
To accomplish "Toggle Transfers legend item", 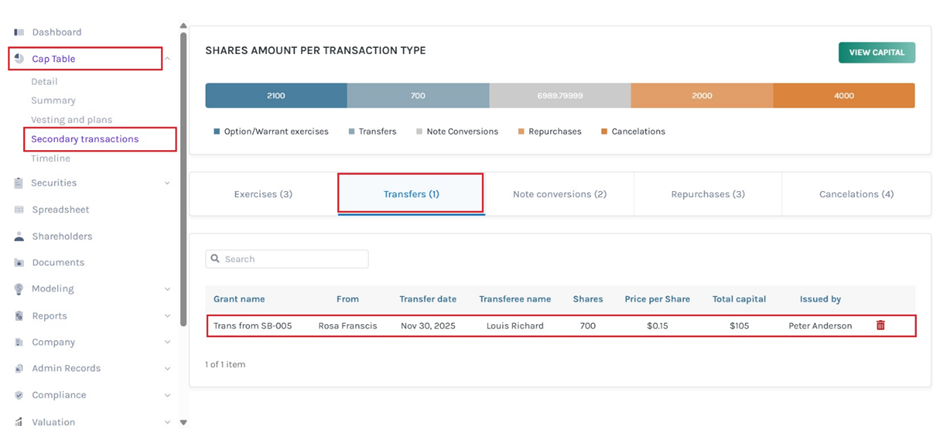I will click(372, 131).
